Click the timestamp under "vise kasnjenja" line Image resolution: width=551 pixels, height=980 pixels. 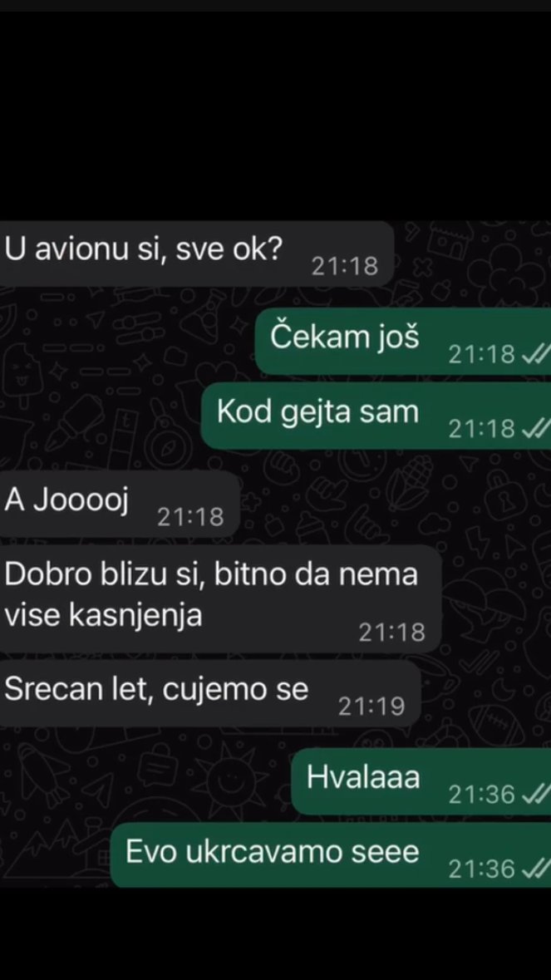[x=391, y=633]
